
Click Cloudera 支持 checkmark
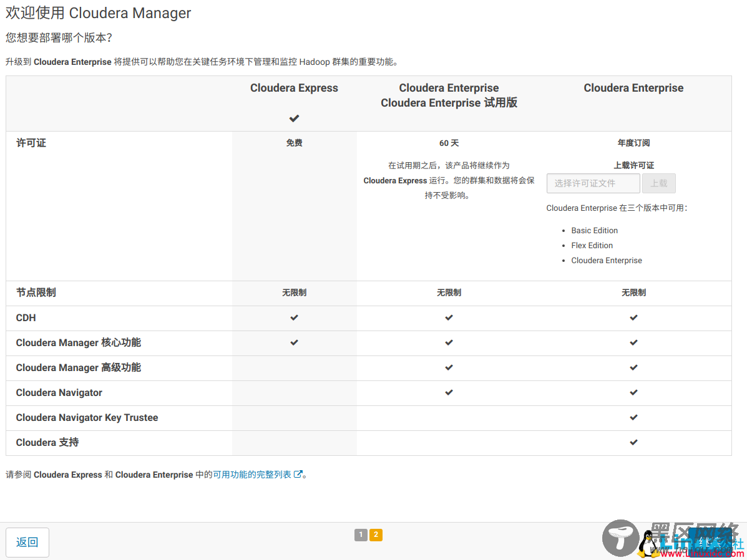[x=633, y=442]
